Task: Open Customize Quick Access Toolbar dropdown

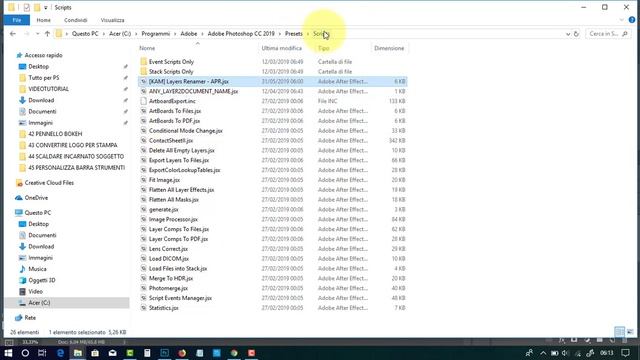Action: 46,8
